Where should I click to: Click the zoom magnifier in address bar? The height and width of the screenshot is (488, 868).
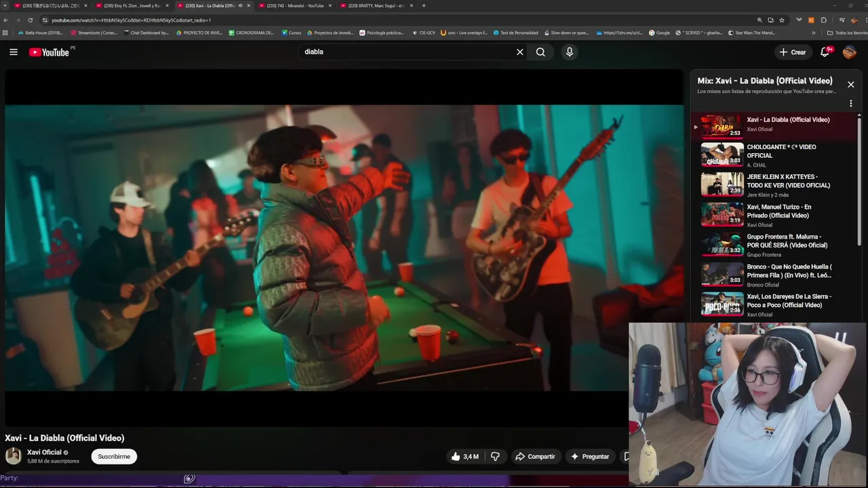pyautogui.click(x=760, y=20)
